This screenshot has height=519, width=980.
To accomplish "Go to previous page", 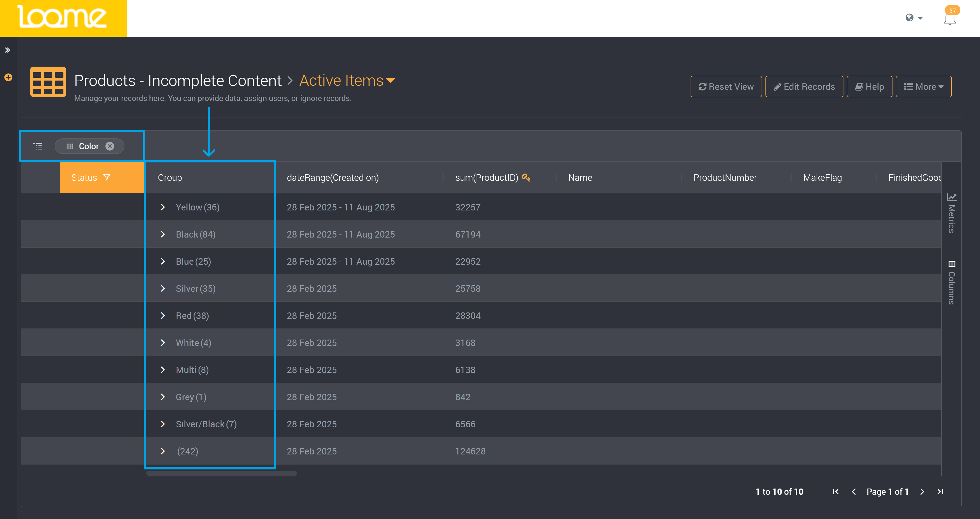I will pos(854,492).
